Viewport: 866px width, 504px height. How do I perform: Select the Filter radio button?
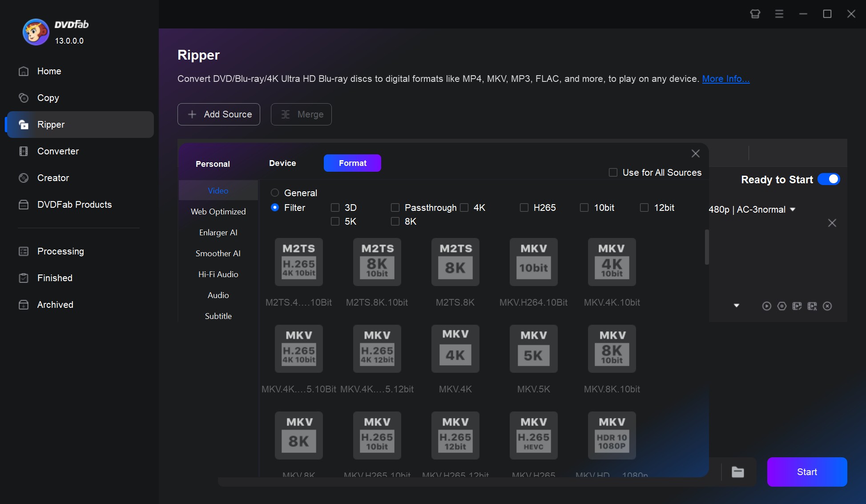click(275, 208)
